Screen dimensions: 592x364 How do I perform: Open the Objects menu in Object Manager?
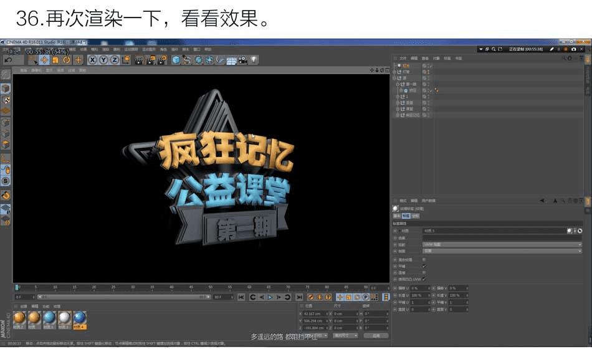point(436,58)
